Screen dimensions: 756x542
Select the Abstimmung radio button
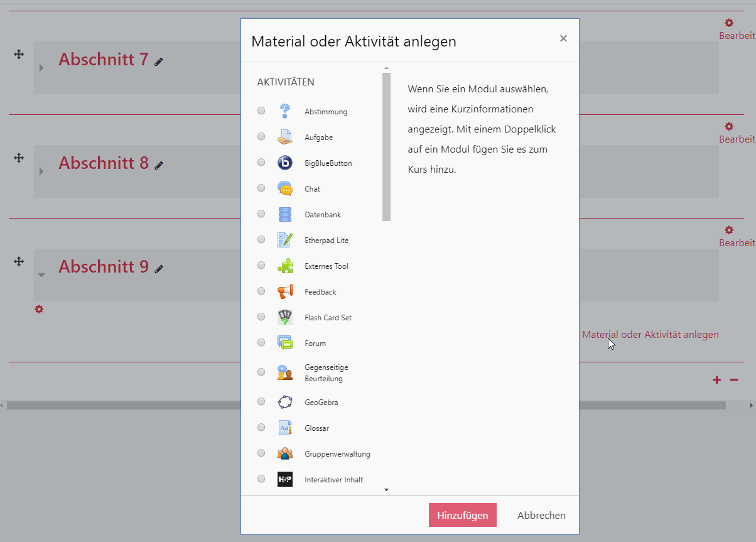pos(261,111)
